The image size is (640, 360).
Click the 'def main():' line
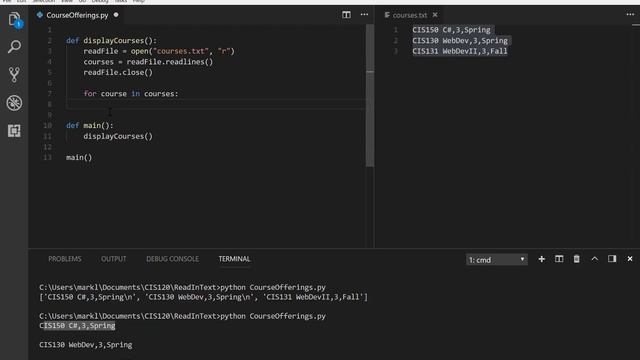90,125
